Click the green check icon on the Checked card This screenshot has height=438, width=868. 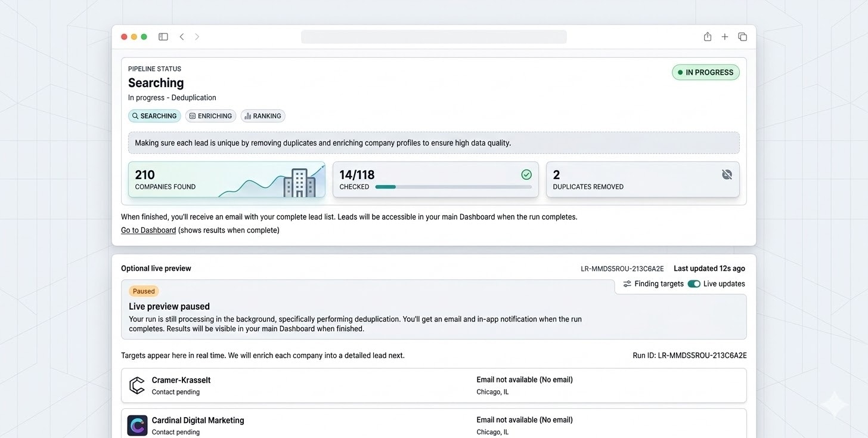point(526,174)
